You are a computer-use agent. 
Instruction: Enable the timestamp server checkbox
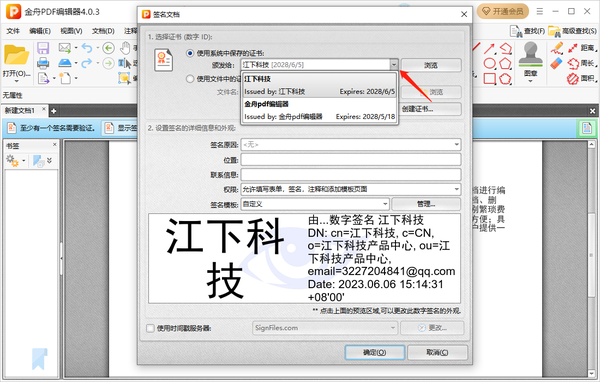pyautogui.click(x=150, y=328)
